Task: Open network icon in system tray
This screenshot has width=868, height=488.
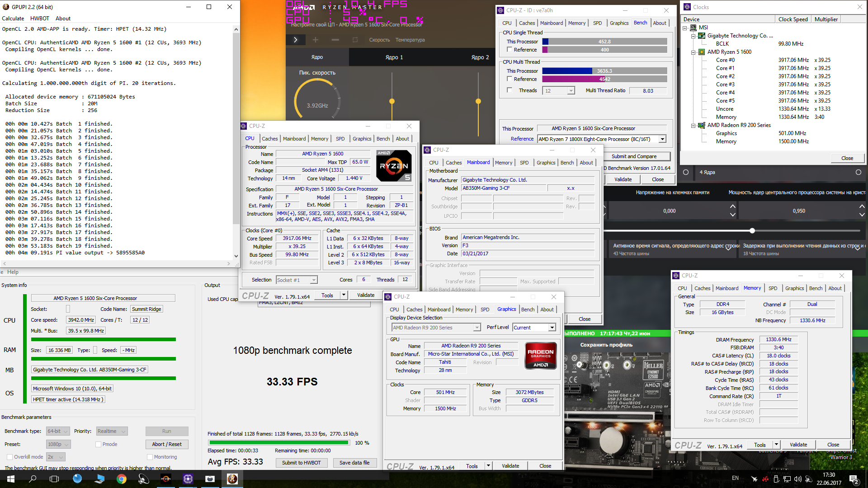Action: point(787,479)
